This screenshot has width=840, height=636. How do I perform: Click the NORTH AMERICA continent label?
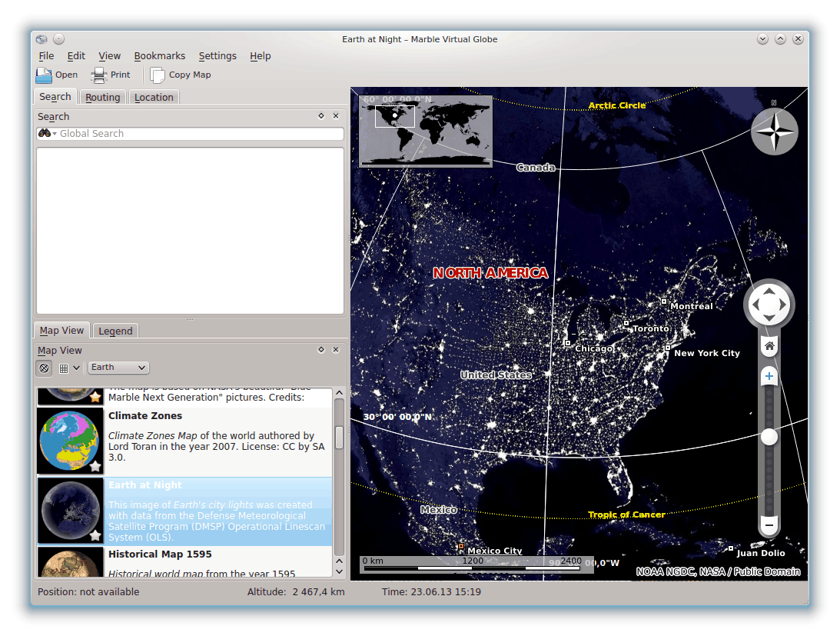pos(490,273)
